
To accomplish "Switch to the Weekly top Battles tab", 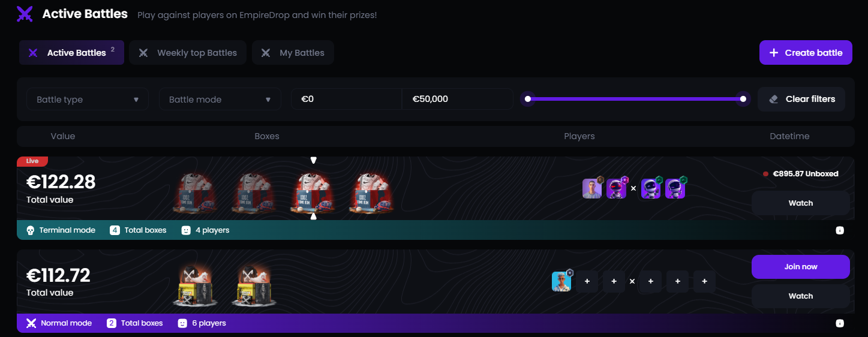I will tap(188, 53).
